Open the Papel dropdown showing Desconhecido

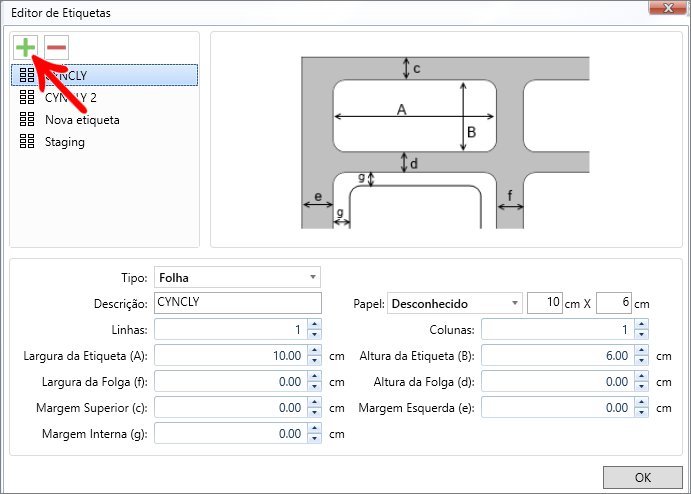[455, 303]
